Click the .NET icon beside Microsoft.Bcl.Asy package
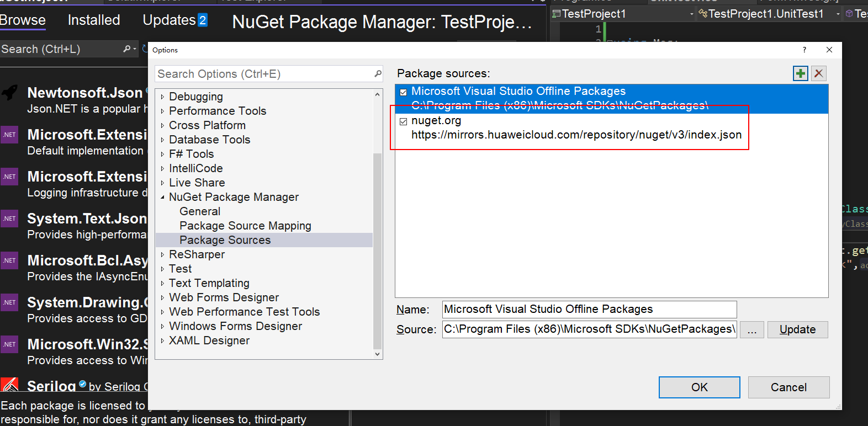The width and height of the screenshot is (868, 426). pyautogui.click(x=9, y=260)
